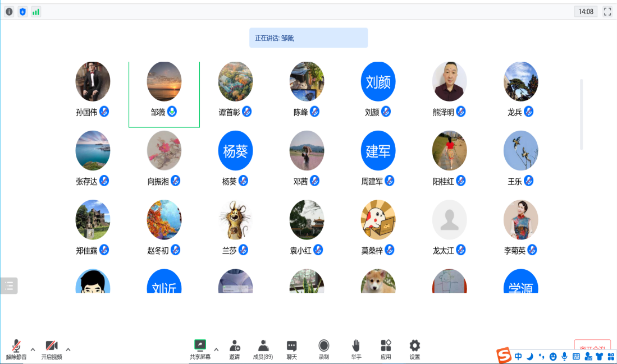Open 设置 settings
Image resolution: width=617 pixels, height=364 pixels.
[x=414, y=349]
